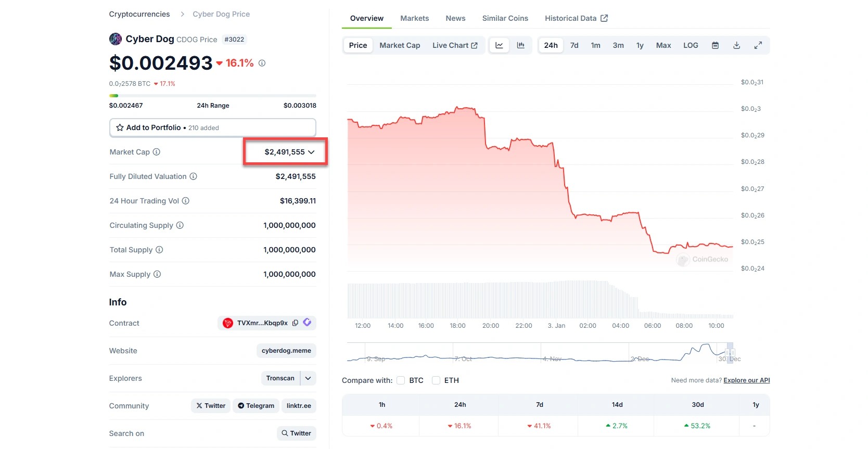Open the Markets tab
Screen dimensions: 868x449
click(414, 18)
